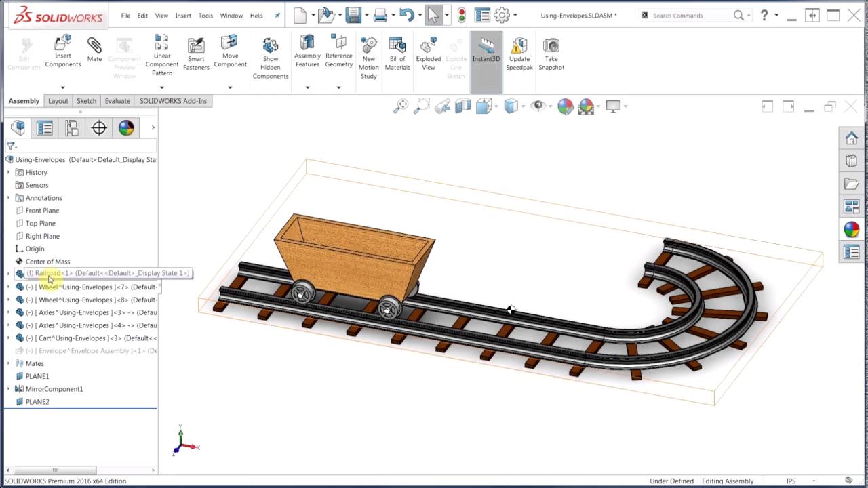
Task: Click the Zoom to Fit icon
Action: point(401,106)
